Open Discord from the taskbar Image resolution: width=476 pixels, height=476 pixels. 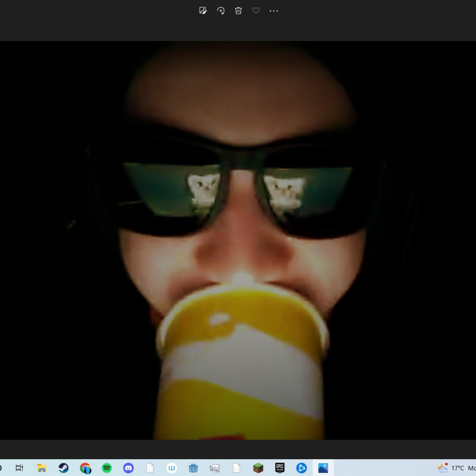click(x=128, y=468)
